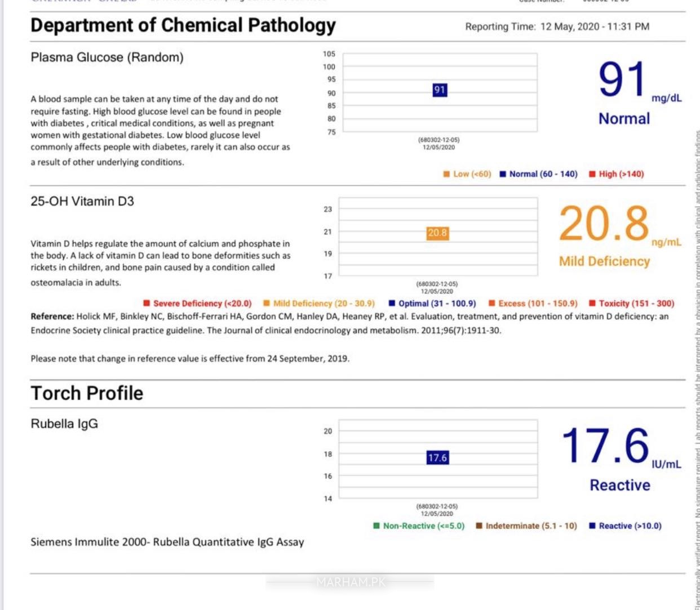The height and width of the screenshot is (610, 700).
Task: Click the brown Indeterminate (5.1 - 10) legend swatch
Action: 479,526
